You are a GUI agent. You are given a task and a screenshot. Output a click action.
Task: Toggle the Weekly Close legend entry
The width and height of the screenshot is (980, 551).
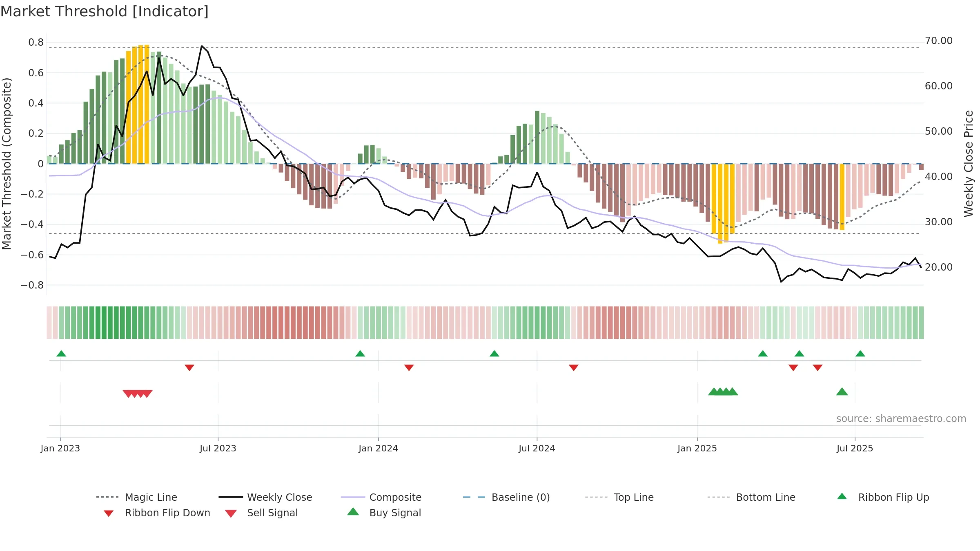pos(265,497)
